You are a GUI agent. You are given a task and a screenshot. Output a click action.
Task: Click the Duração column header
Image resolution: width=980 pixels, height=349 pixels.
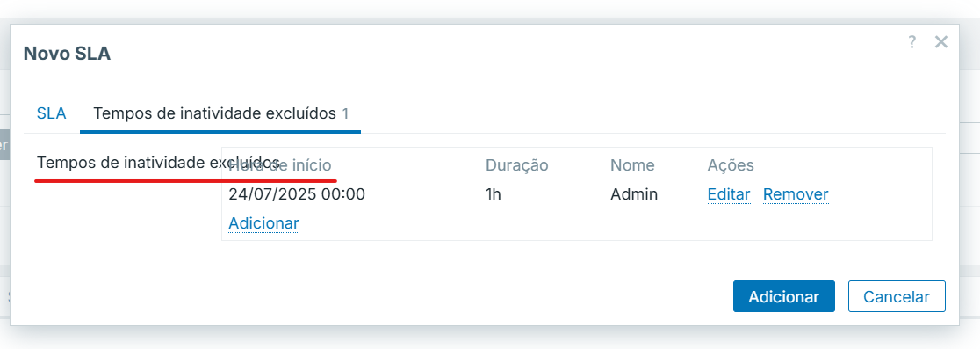coord(517,165)
